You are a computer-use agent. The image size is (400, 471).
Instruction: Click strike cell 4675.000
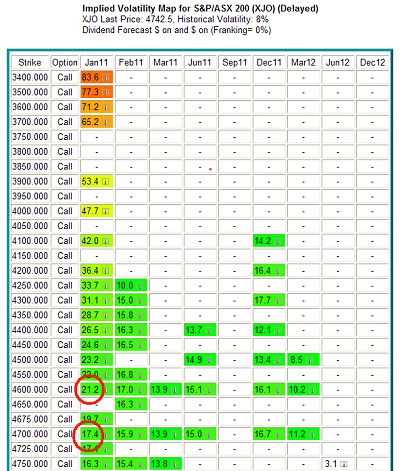tap(30, 419)
